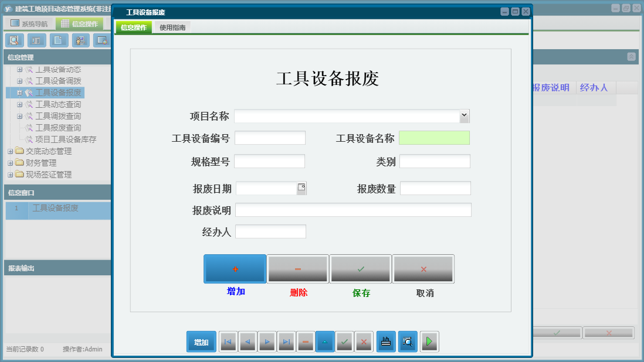Run the query with the green play icon
644x362 pixels.
429,341
